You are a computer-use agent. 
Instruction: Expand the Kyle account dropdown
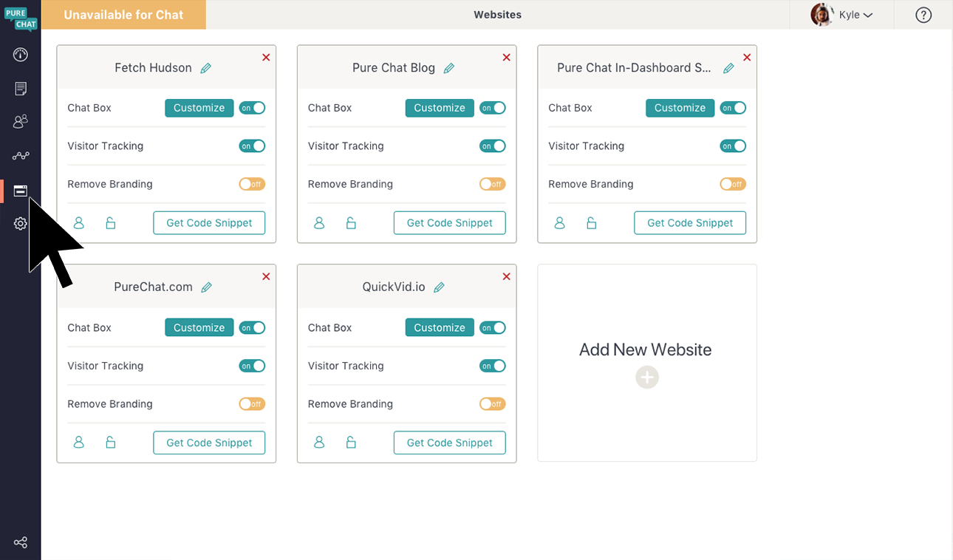(x=856, y=15)
